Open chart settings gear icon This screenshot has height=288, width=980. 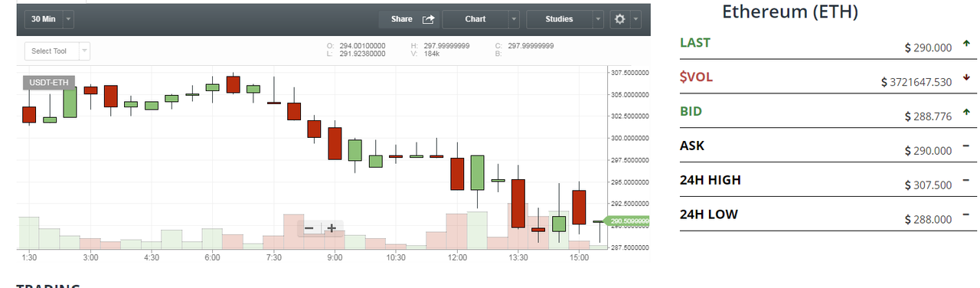point(619,19)
